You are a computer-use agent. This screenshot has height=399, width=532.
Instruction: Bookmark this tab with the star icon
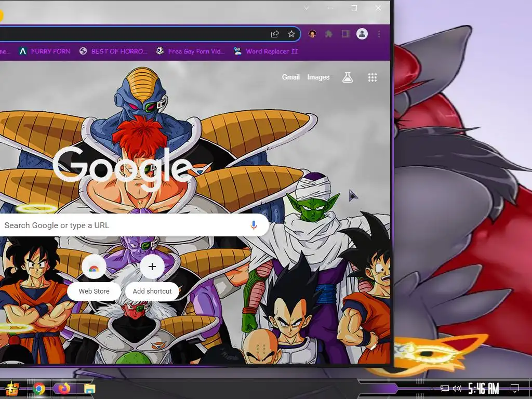click(x=291, y=34)
